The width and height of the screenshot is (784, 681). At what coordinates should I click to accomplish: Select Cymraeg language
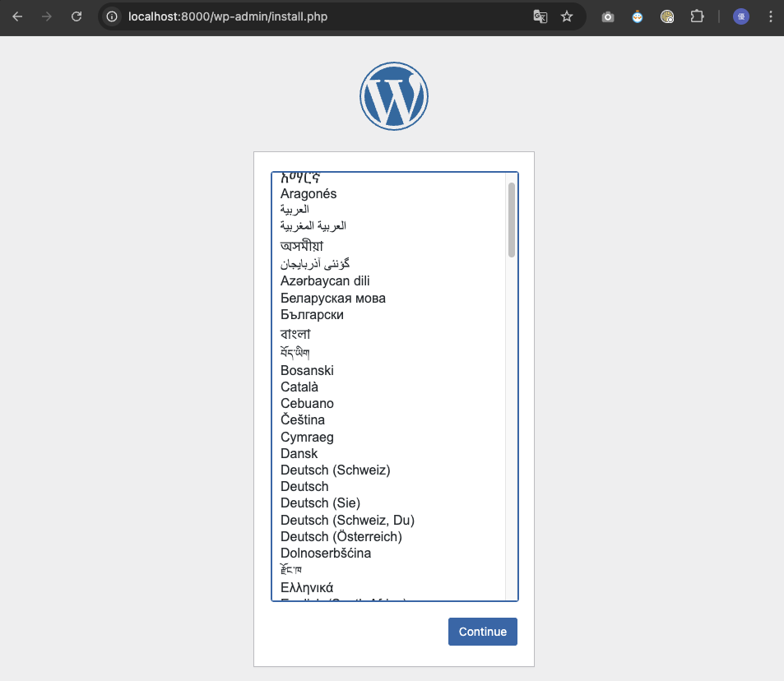388,437
